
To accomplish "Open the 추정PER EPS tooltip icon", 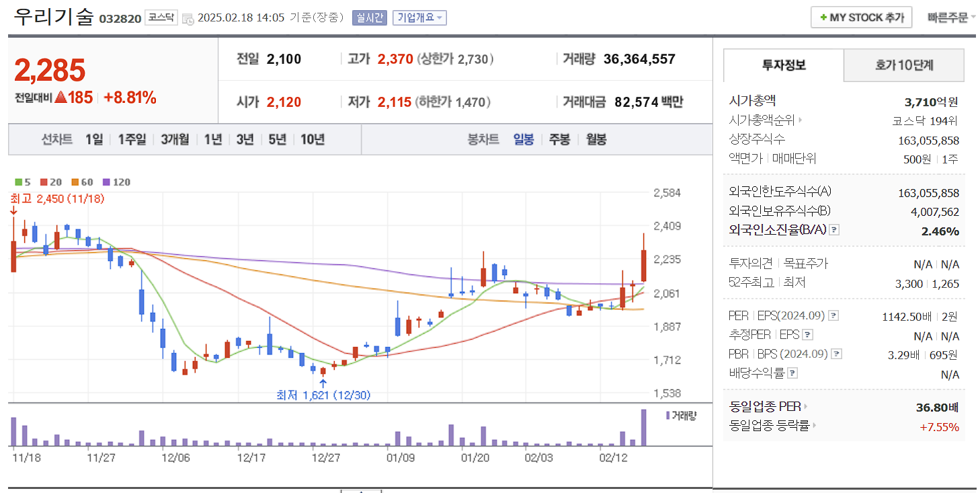I will pos(807,335).
